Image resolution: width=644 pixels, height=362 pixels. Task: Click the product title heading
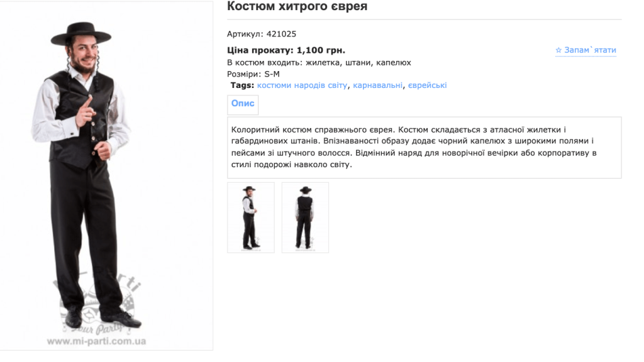[297, 6]
